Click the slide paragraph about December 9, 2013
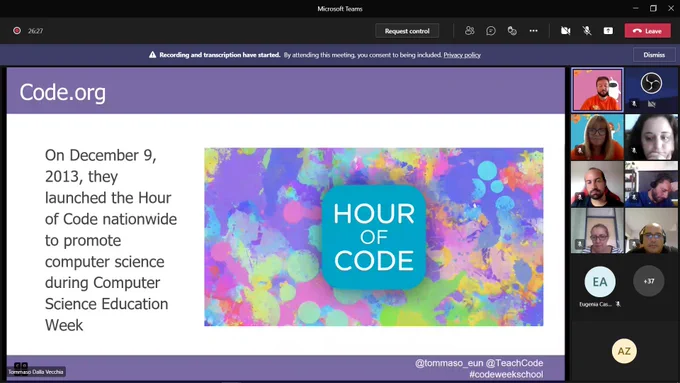This screenshot has width=680, height=383. (x=111, y=240)
